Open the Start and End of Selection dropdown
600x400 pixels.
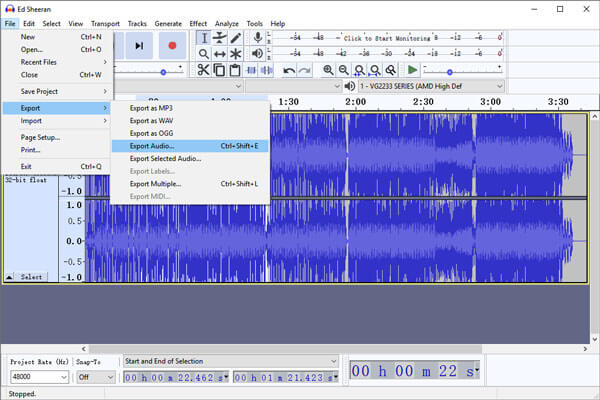point(231,361)
